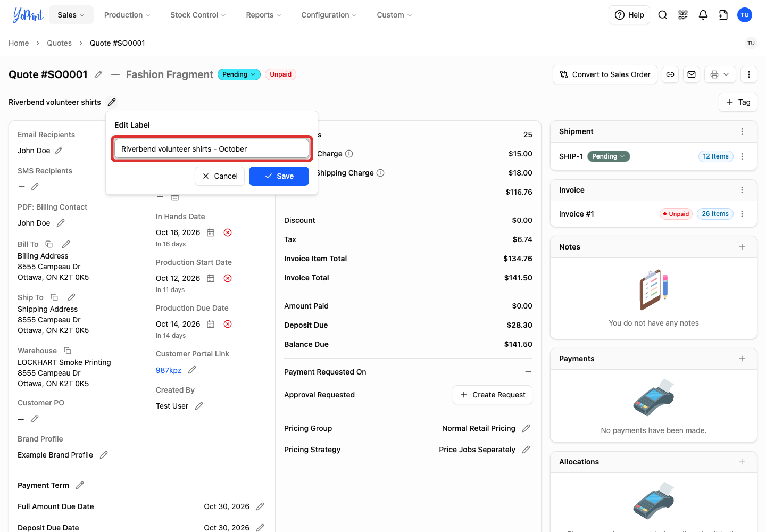Edit the Riverbend volunteer shirts label pencil
The width and height of the screenshot is (766, 532).
(x=112, y=102)
